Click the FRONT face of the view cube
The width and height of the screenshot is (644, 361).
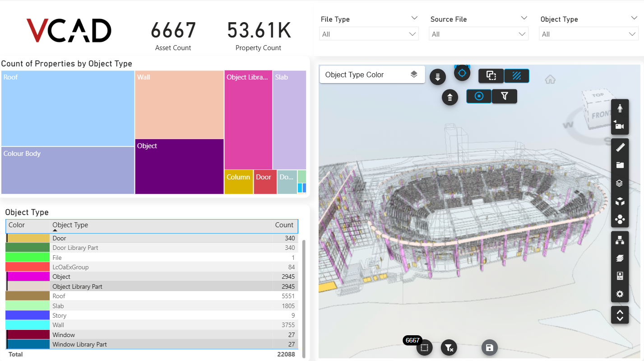[601, 115]
